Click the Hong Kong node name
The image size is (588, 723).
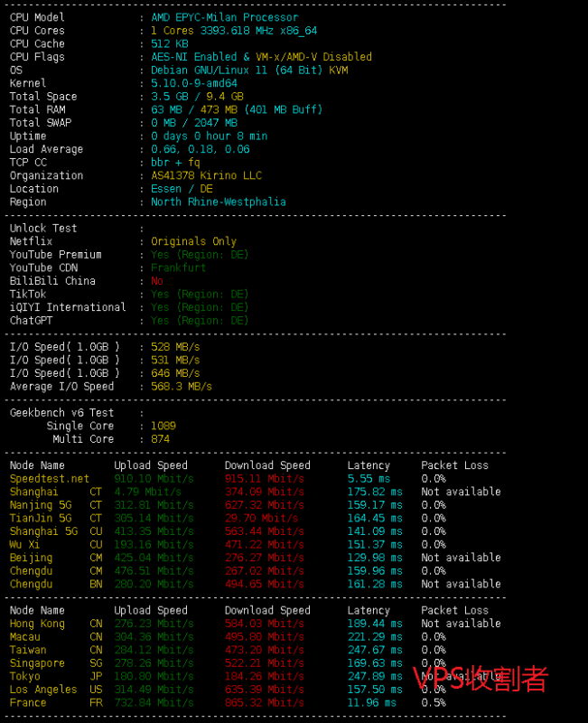(37, 624)
